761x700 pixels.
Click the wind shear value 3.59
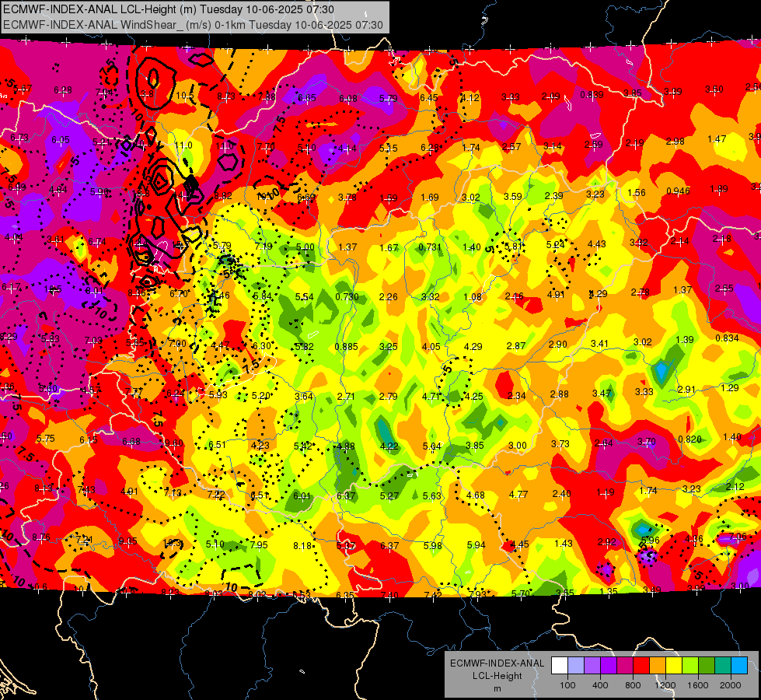(512, 196)
